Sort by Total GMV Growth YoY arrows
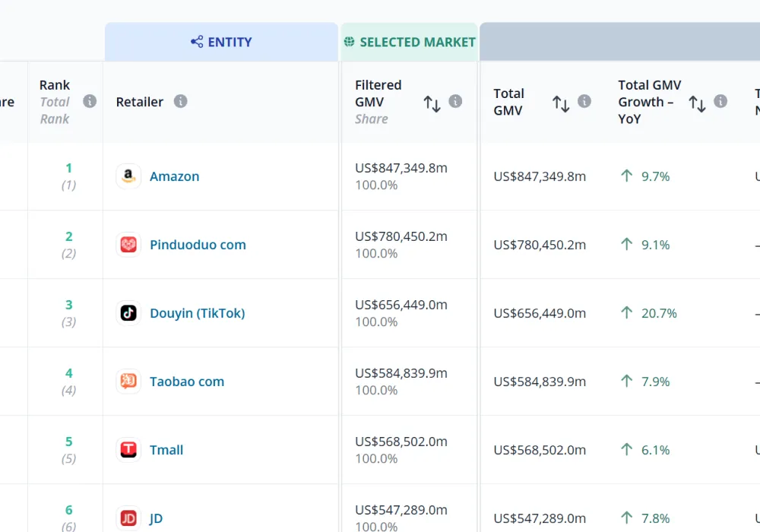The width and height of the screenshot is (760, 532). point(697,103)
